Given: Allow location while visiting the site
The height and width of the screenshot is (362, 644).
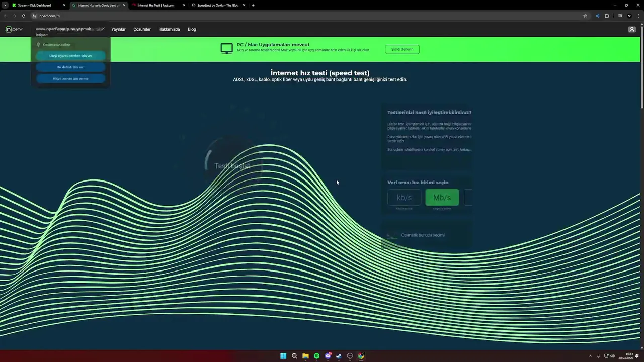Looking at the screenshot, I should pyautogui.click(x=70, y=56).
